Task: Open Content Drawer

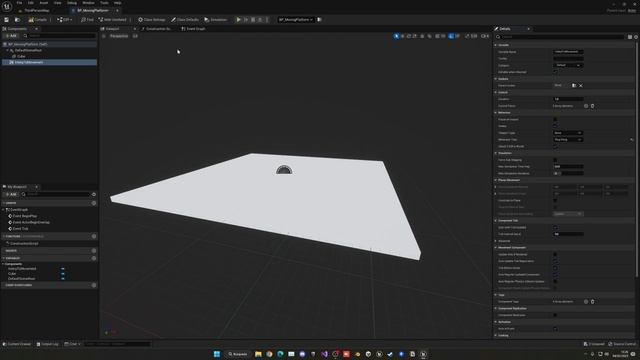Action: point(17,344)
